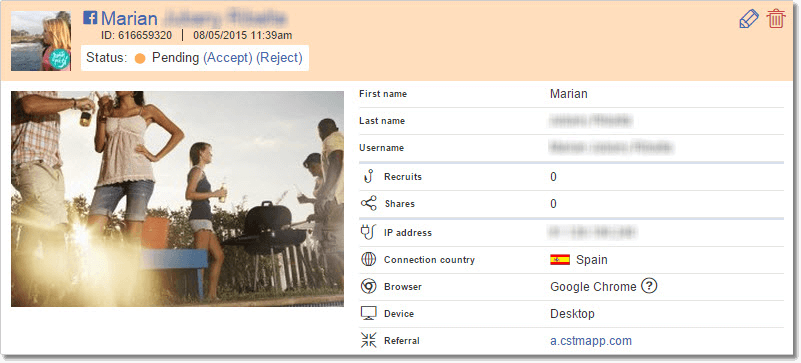
Task: Click the Google Chrome browser value
Action: [x=593, y=286]
